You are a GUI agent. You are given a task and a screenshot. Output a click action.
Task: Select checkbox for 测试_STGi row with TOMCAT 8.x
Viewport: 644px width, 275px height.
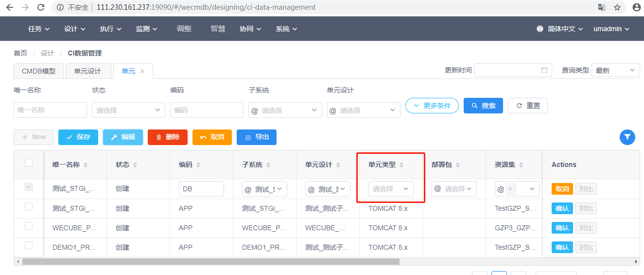[29, 206]
